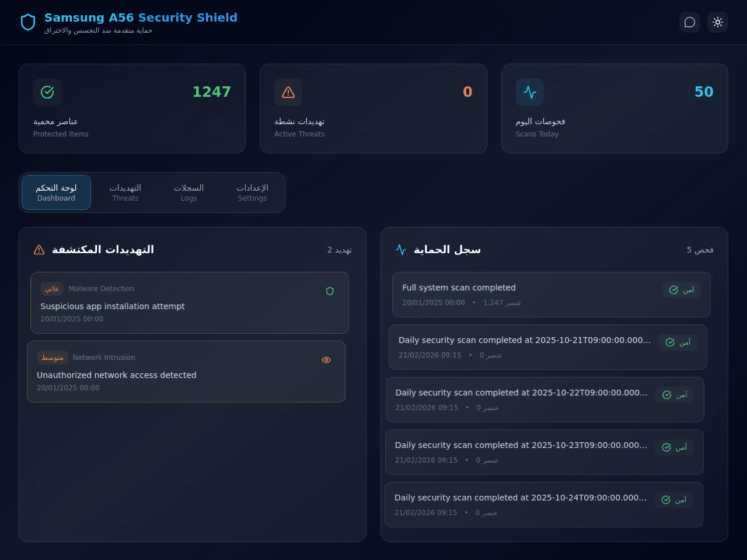The height and width of the screenshot is (560, 747).
Task: Open the 2025-10-23 daily security scan entry
Action: tap(544, 452)
